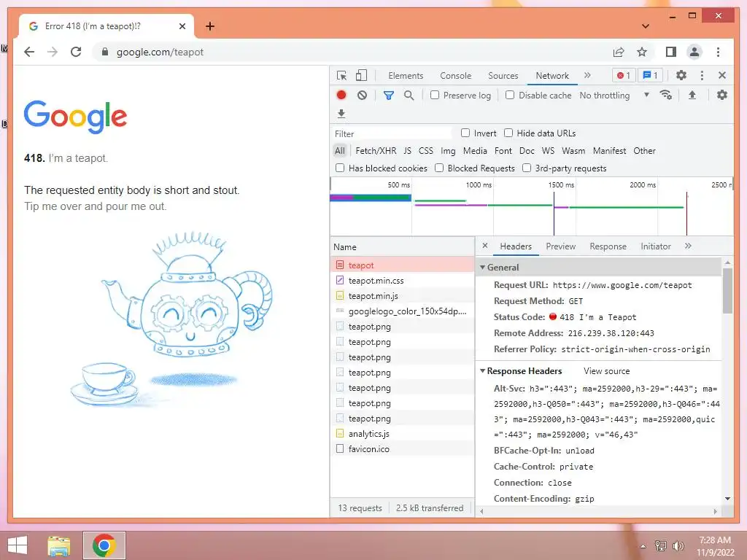This screenshot has height=560, width=747.
Task: Select teapot.min.css request
Action: tap(402, 281)
